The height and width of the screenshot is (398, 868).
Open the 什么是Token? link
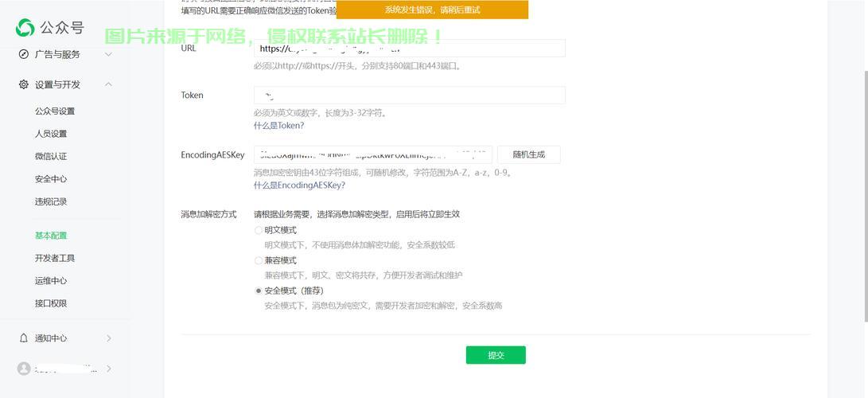point(279,126)
